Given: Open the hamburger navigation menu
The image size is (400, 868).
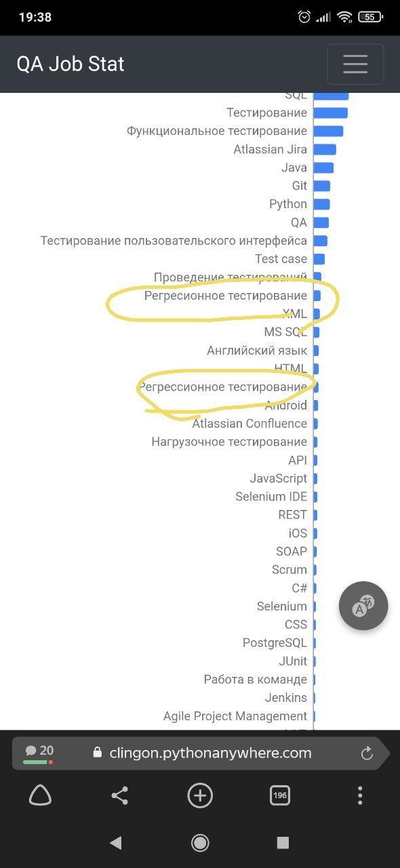Looking at the screenshot, I should coord(355,64).
